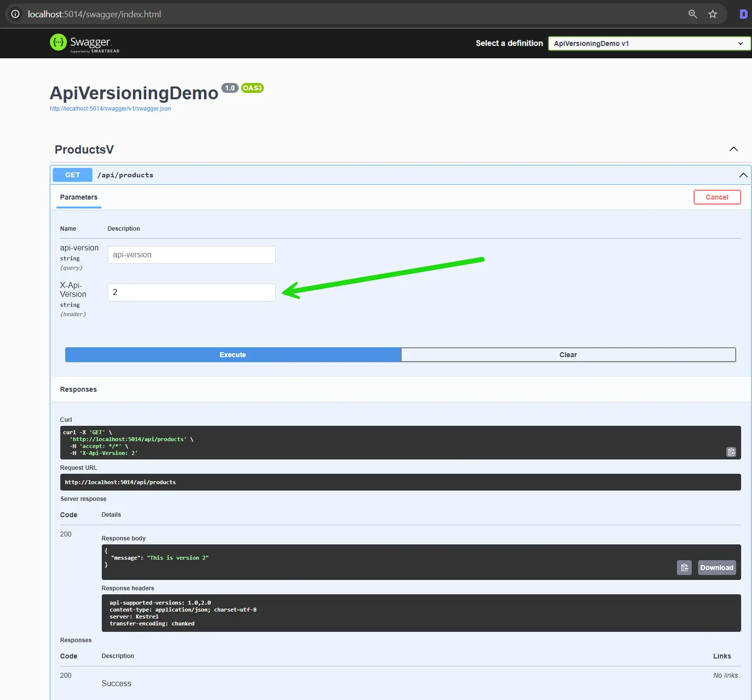Image resolution: width=752 pixels, height=700 pixels.
Task: Switch to the Parameters tab
Action: [x=78, y=197]
